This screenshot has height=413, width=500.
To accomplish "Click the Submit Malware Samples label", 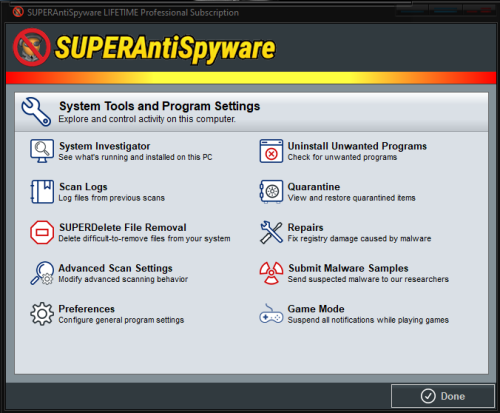I will tap(348, 268).
